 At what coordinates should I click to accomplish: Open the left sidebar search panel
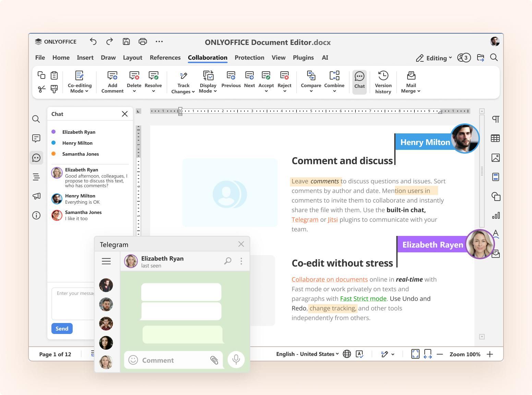click(x=36, y=119)
